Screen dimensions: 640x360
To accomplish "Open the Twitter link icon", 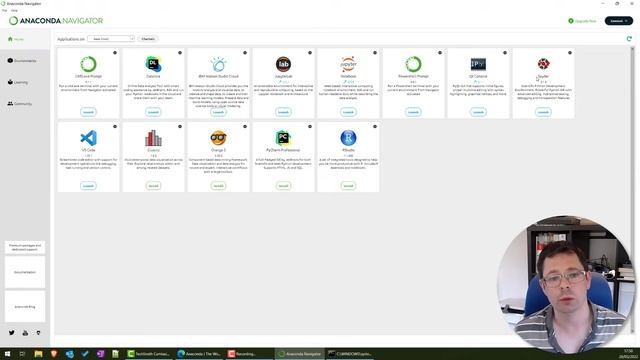I will pos(11,333).
